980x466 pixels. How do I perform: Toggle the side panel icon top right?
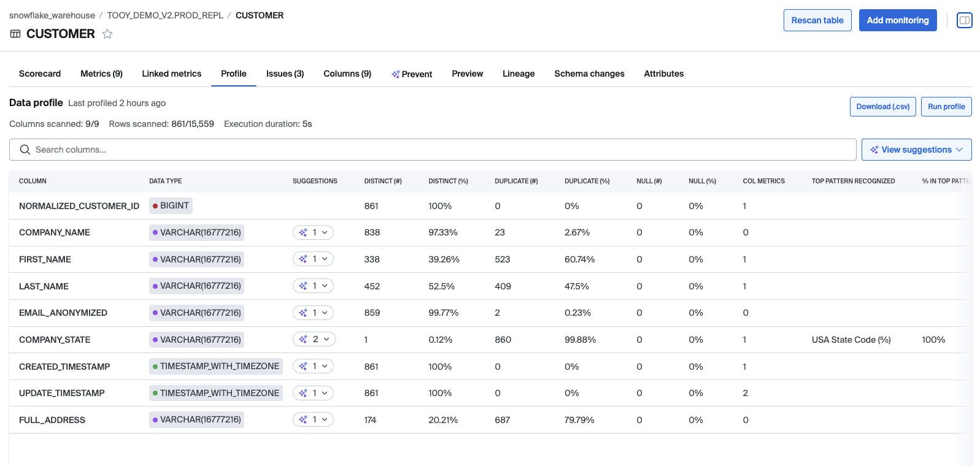pos(965,20)
